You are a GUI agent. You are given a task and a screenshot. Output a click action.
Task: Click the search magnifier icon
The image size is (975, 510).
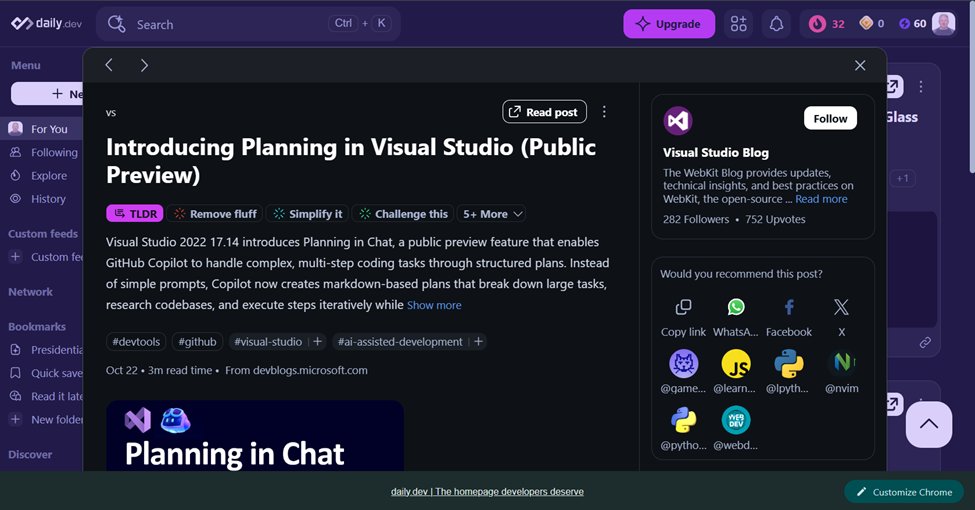coord(116,24)
